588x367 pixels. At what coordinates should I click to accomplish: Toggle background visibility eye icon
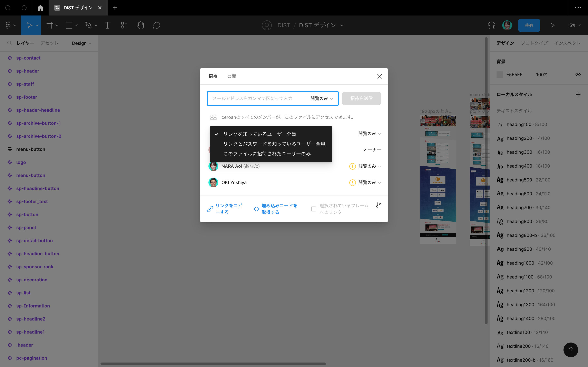pyautogui.click(x=578, y=74)
